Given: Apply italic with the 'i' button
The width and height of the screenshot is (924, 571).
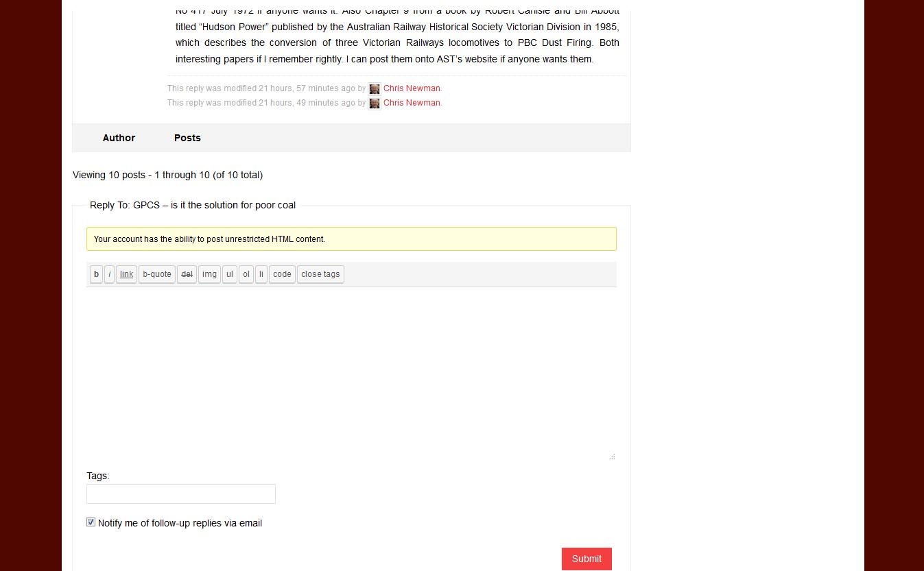Looking at the screenshot, I should point(110,274).
